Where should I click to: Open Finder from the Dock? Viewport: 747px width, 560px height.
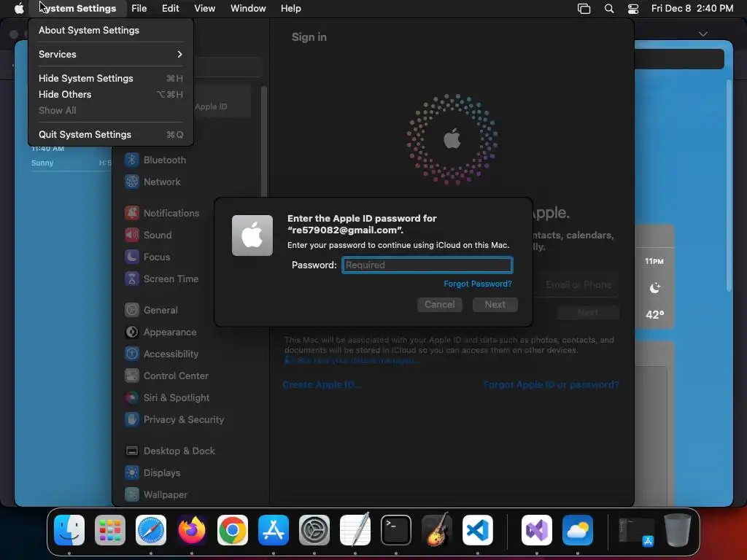(69, 530)
